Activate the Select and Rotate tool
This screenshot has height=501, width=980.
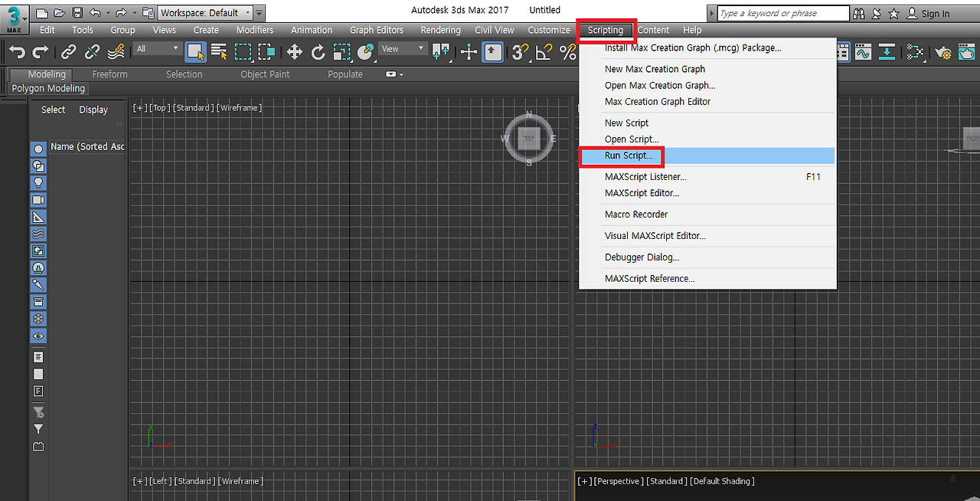[318, 52]
